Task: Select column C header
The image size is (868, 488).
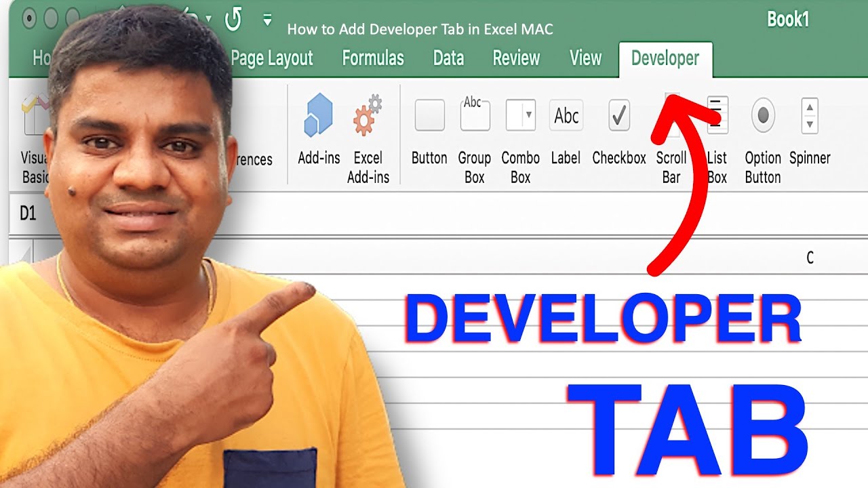Action: coord(810,258)
